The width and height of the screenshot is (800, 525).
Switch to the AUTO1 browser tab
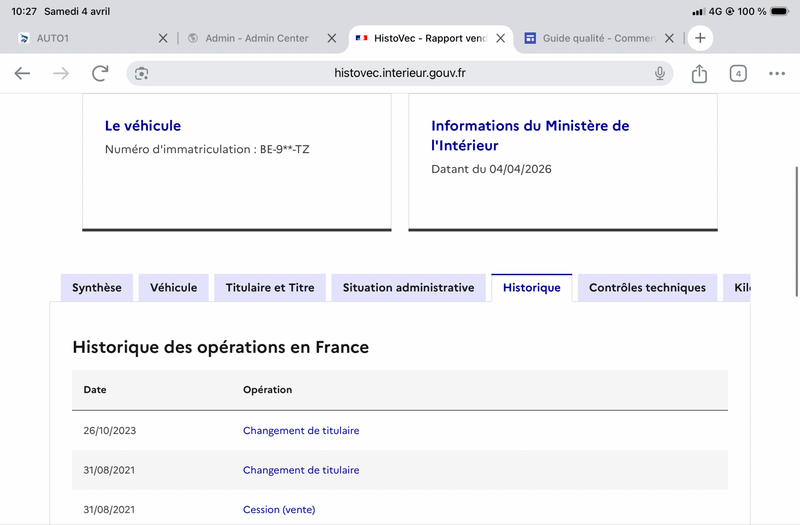(x=80, y=38)
